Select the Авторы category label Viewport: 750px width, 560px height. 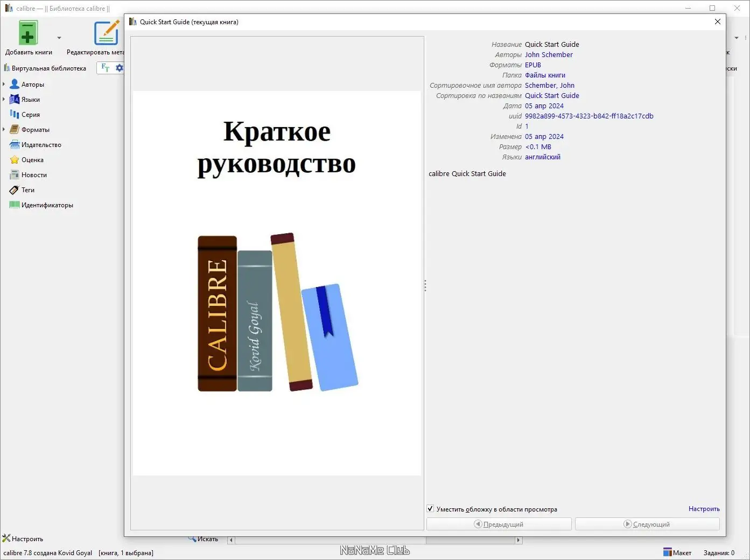tap(33, 85)
